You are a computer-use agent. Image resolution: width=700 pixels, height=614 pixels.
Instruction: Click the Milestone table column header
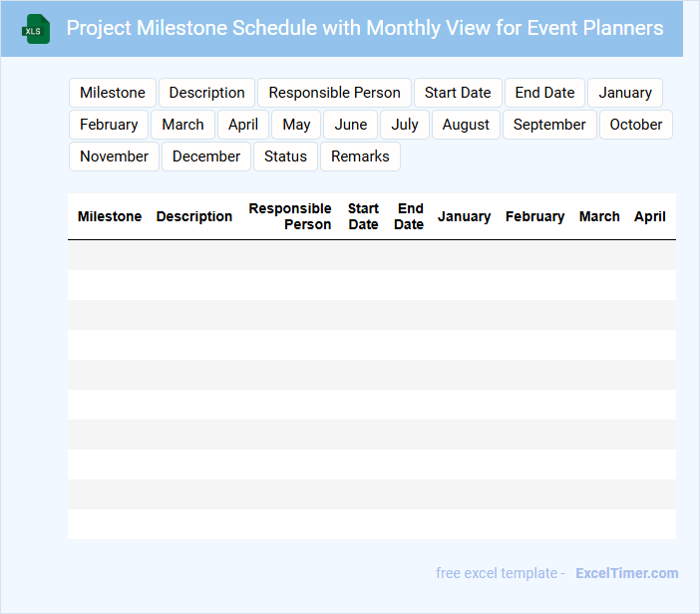click(x=110, y=216)
